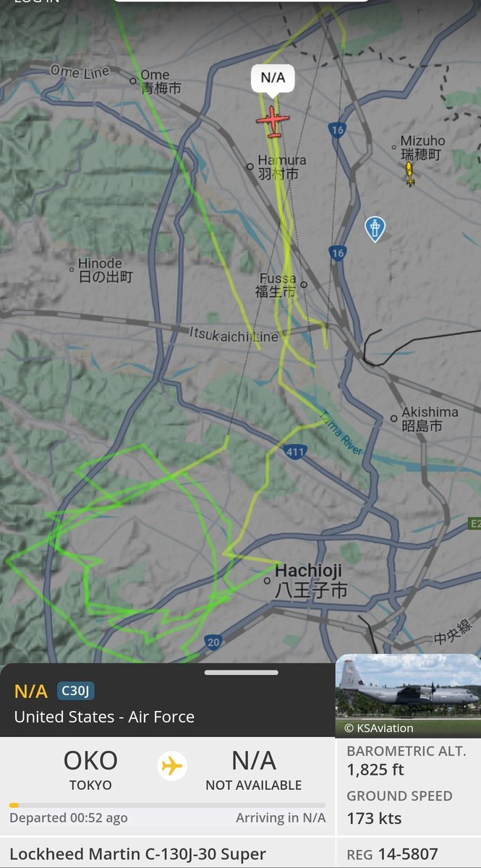Open the C-130 aircraft photo thumbnail

click(x=408, y=696)
